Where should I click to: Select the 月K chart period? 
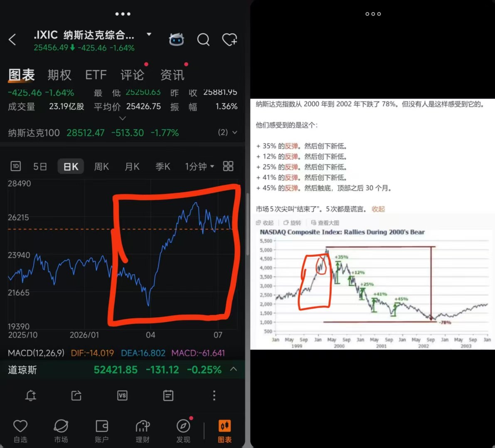[x=132, y=166]
